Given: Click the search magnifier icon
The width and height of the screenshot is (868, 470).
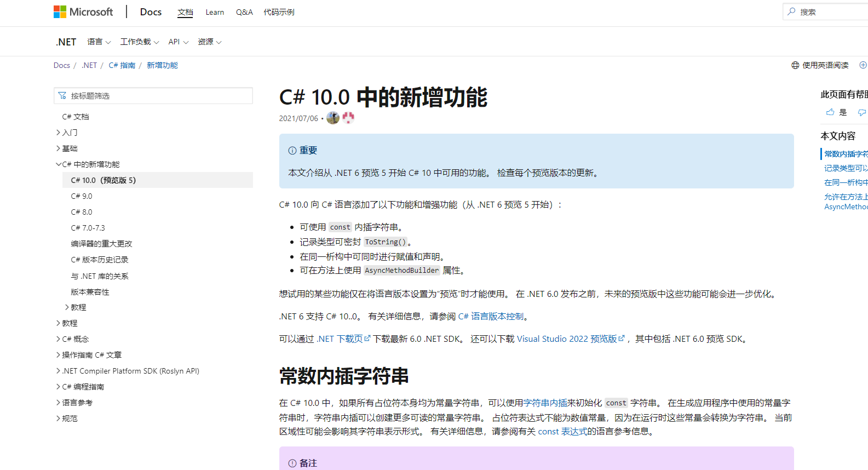Looking at the screenshot, I should click(x=791, y=12).
